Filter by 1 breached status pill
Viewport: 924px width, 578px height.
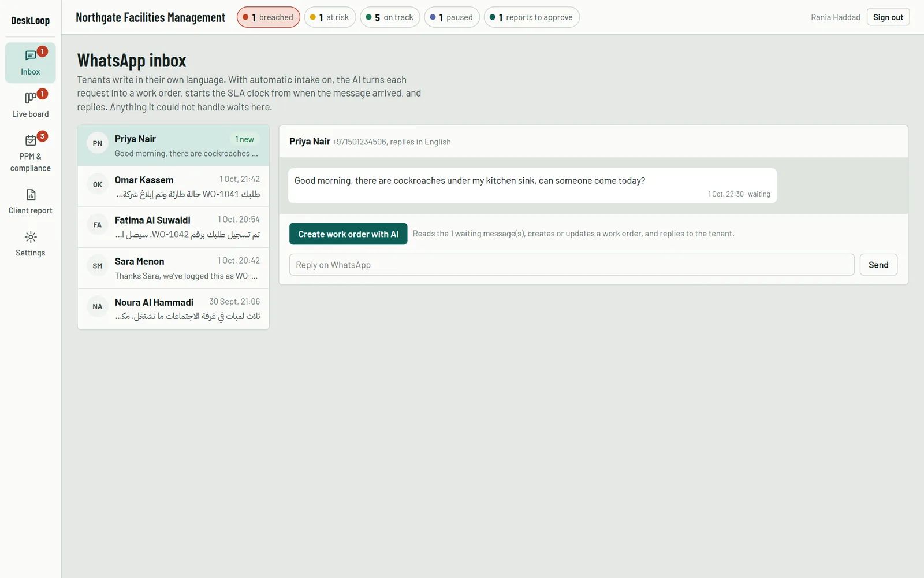[x=269, y=17]
